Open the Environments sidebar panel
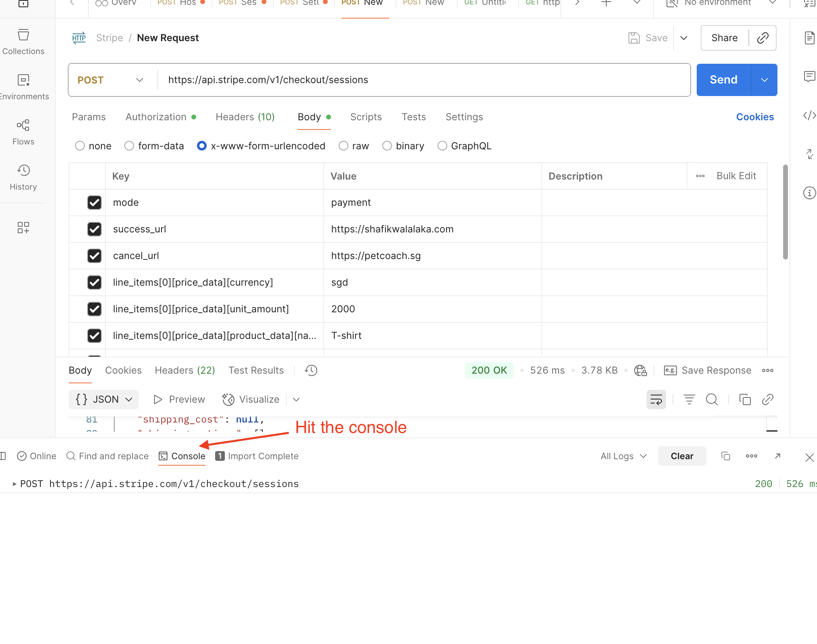Screen dimensions: 817x644 pyautogui.click(x=23, y=87)
